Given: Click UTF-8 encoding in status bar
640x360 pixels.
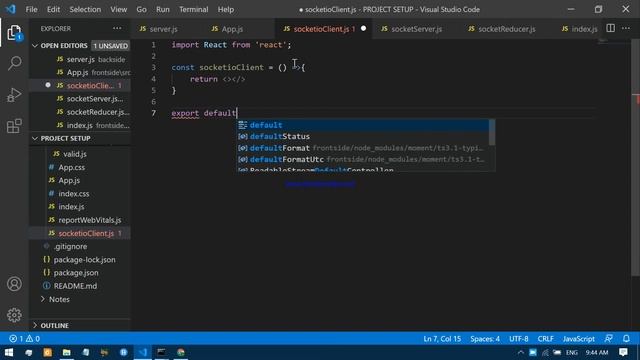Looking at the screenshot, I should (518, 338).
